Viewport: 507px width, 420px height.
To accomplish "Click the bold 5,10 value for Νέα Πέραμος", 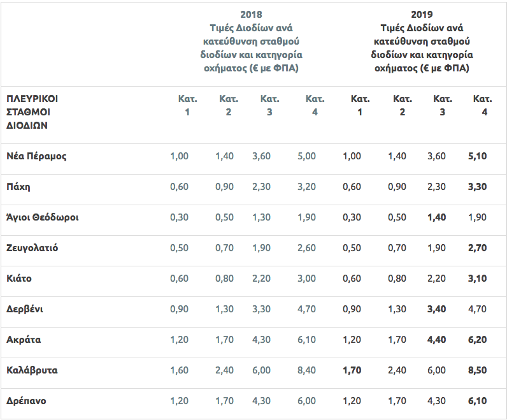I will pos(477,156).
